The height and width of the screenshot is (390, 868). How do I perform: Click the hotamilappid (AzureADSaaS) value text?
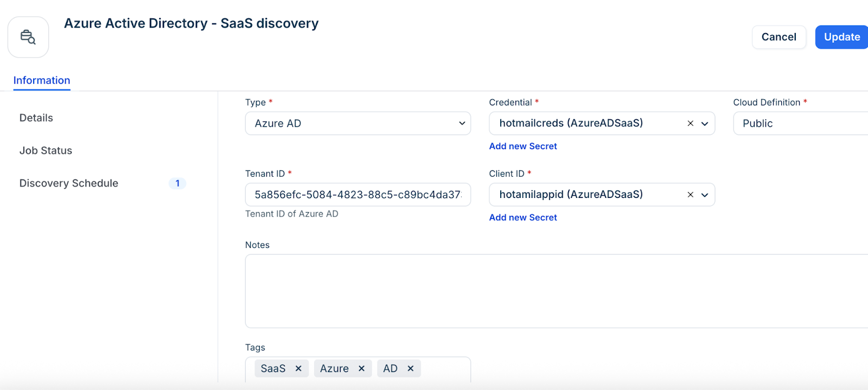tap(571, 194)
